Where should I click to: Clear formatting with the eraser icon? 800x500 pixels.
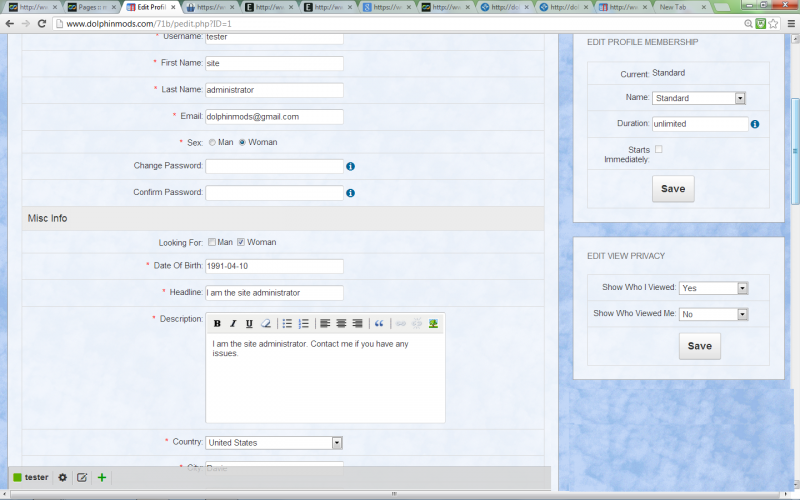(x=265, y=323)
